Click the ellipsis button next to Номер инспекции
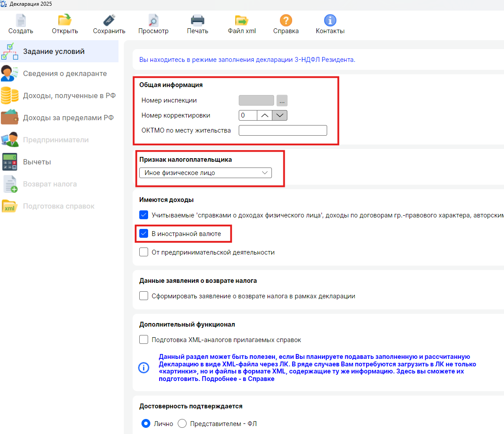This screenshot has height=434, width=504. [x=282, y=100]
